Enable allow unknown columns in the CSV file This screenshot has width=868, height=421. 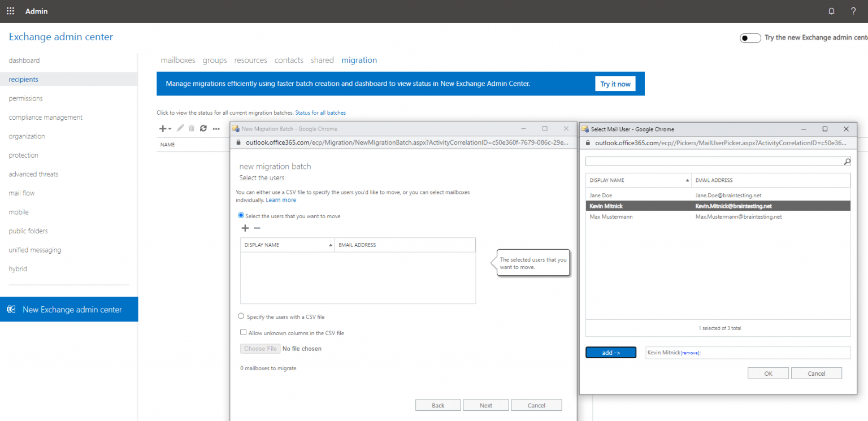243,332
